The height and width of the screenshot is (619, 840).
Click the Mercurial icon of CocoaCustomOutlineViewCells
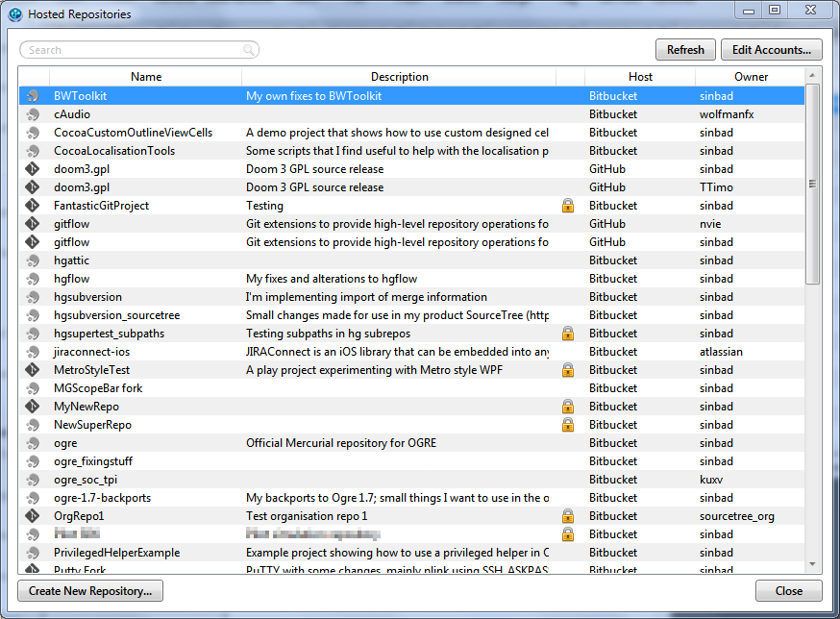pyautogui.click(x=33, y=133)
